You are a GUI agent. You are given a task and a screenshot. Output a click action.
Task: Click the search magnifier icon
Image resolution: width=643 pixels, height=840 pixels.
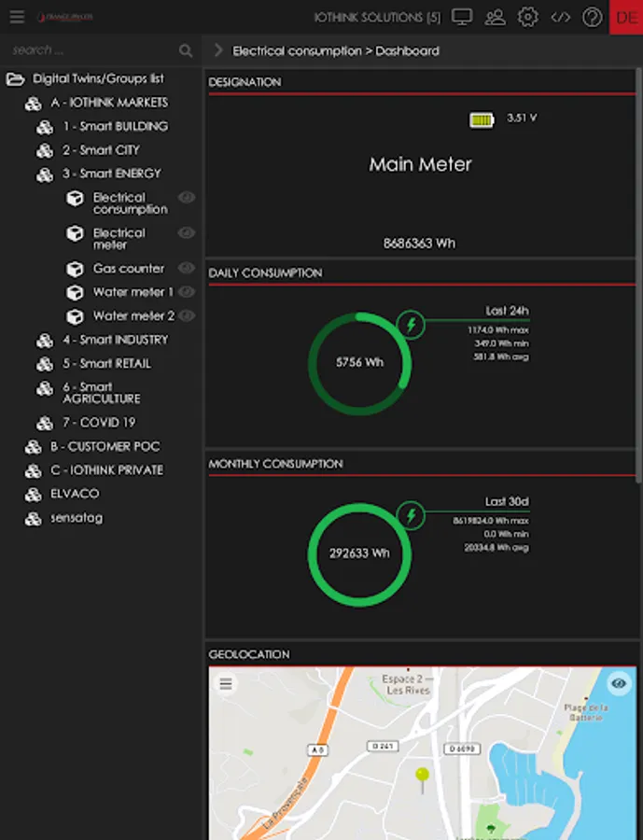pyautogui.click(x=186, y=51)
